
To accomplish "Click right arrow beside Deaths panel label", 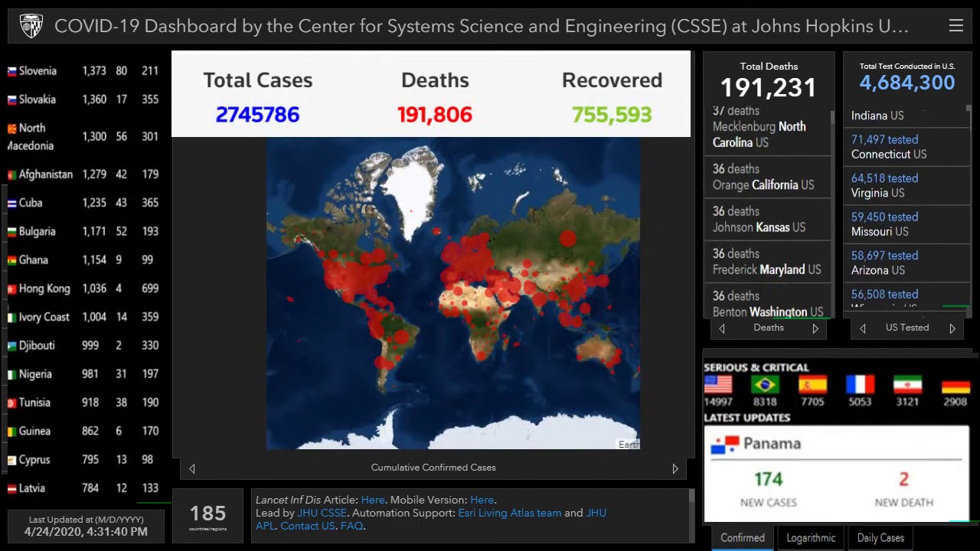I will tap(815, 328).
